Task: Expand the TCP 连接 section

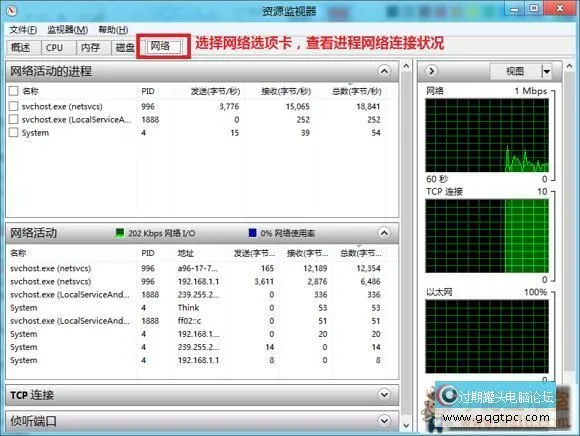Action: (384, 395)
